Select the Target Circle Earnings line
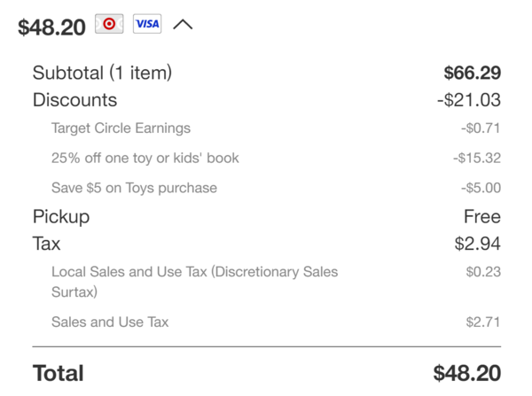The height and width of the screenshot is (396, 532). [121, 128]
